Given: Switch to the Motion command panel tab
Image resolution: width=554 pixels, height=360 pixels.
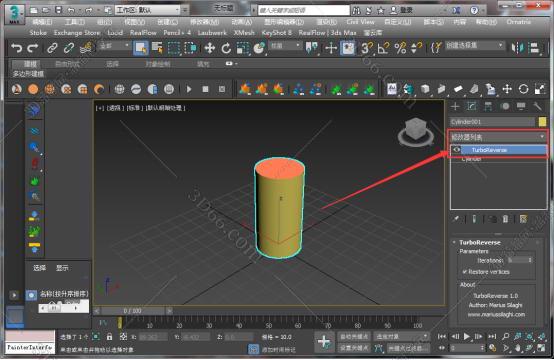Looking at the screenshot, I should click(x=505, y=106).
